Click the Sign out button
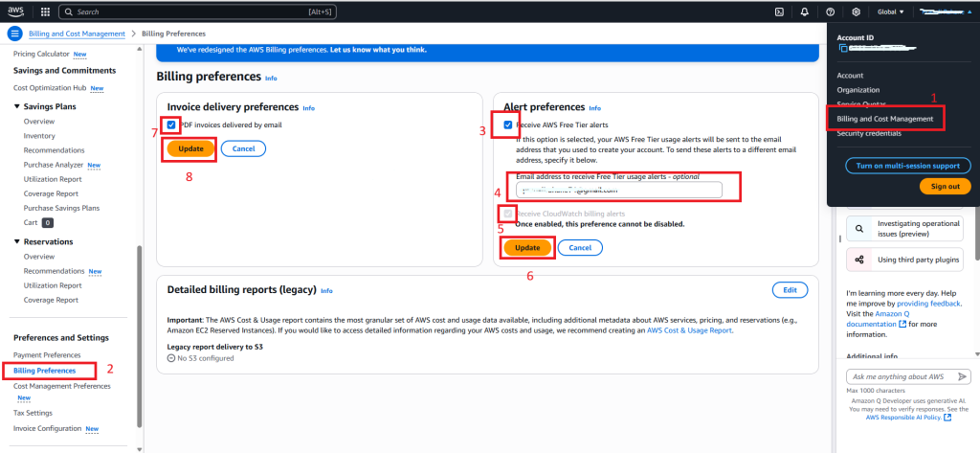 [945, 187]
